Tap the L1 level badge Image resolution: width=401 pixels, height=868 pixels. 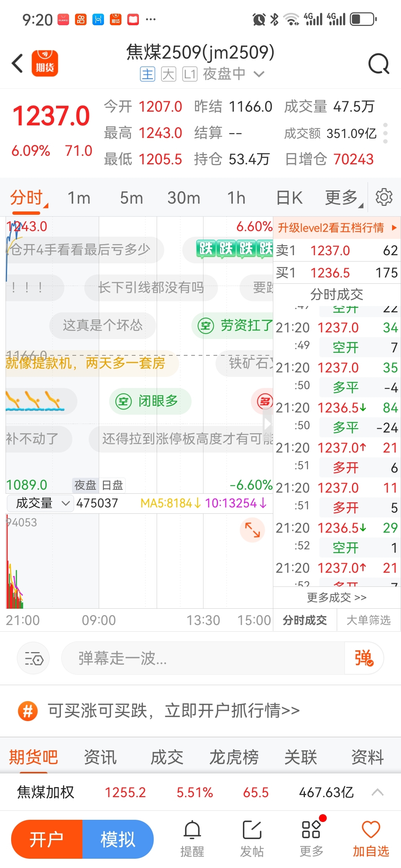click(190, 74)
